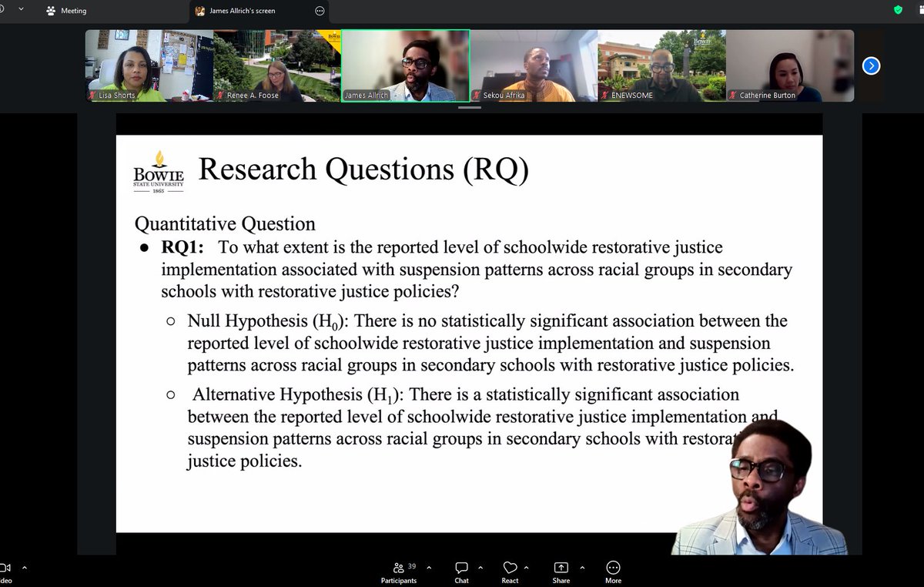Image resolution: width=924 pixels, height=587 pixels.
Task: Open the Chat panel
Action: tap(461, 572)
